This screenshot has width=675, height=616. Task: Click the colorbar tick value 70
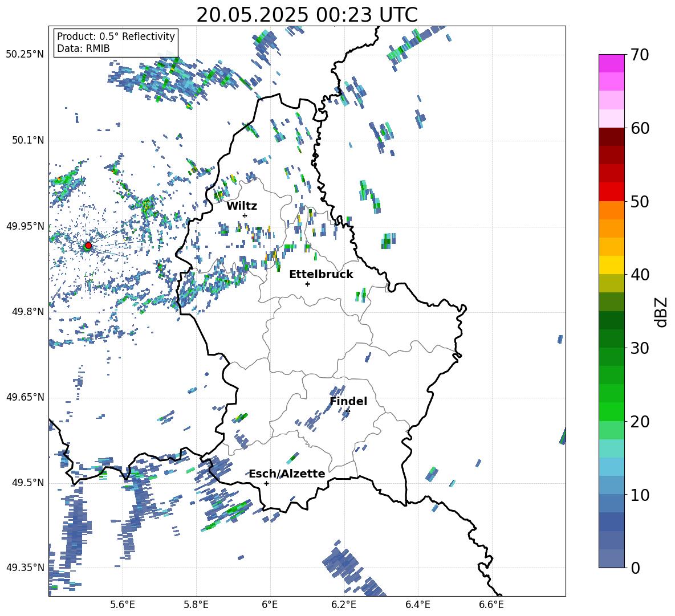click(x=639, y=55)
